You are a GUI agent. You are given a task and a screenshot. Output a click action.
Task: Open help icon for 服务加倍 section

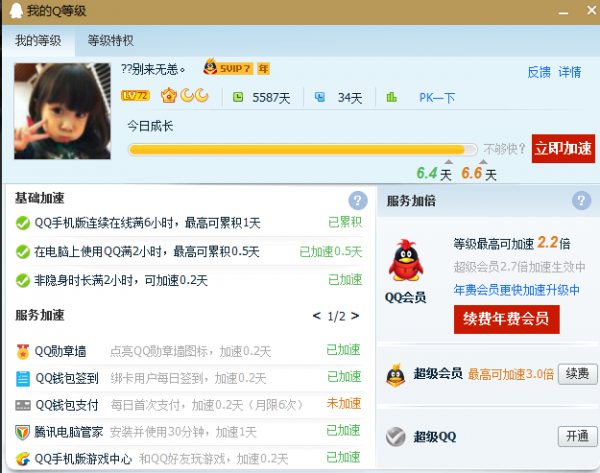coord(581,200)
